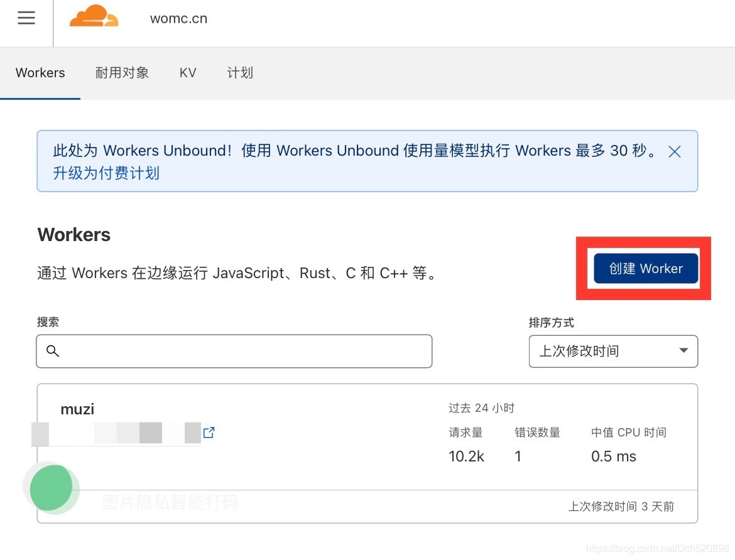Switch to the 耐用对象 tab

(x=122, y=73)
